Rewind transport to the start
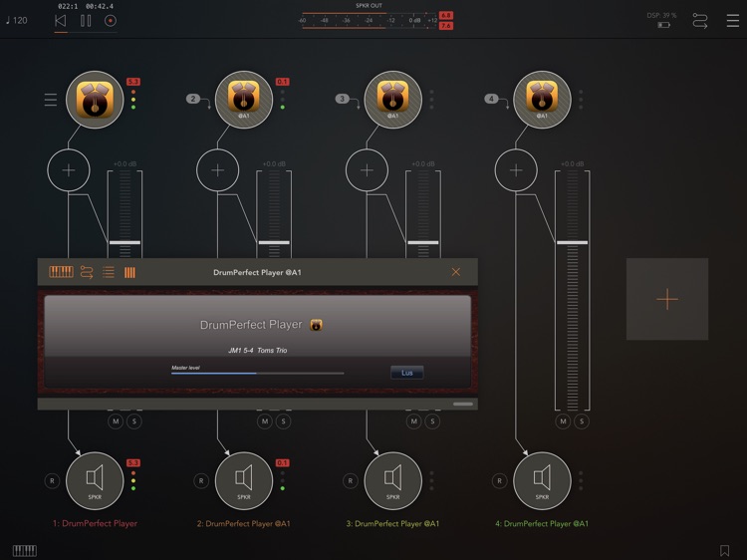 coord(61,21)
